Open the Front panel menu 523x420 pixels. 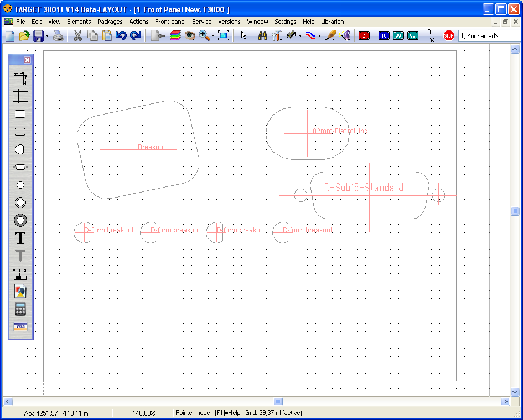coord(170,22)
